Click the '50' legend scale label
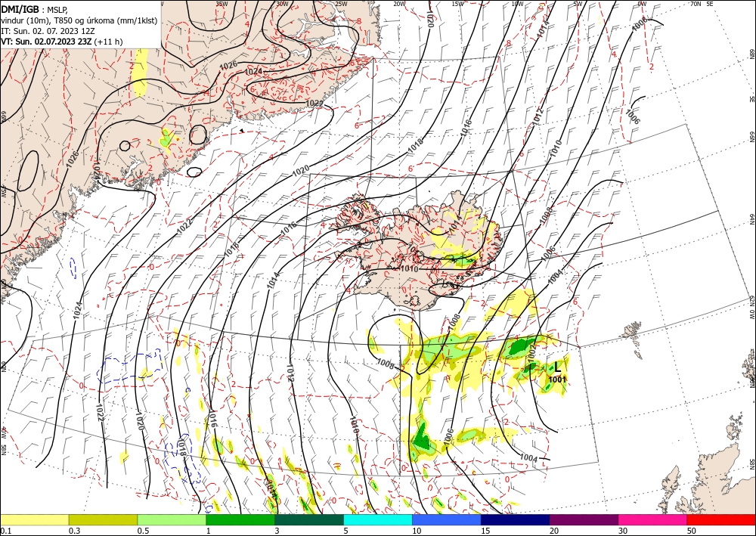756x536 pixels. tap(692, 531)
